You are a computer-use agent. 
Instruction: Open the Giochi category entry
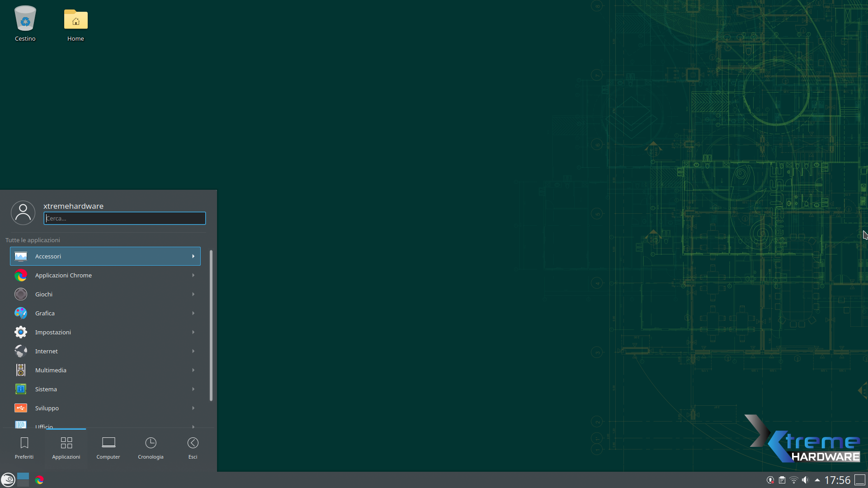[x=105, y=294]
